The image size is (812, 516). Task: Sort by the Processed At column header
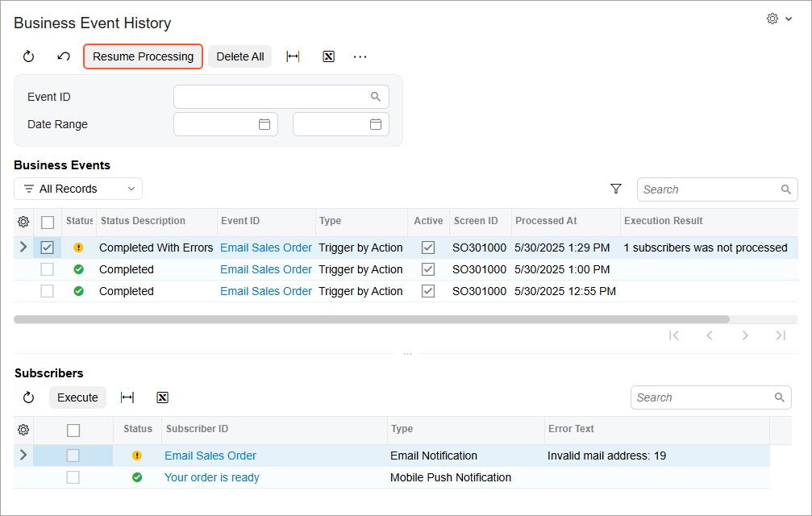coord(546,221)
